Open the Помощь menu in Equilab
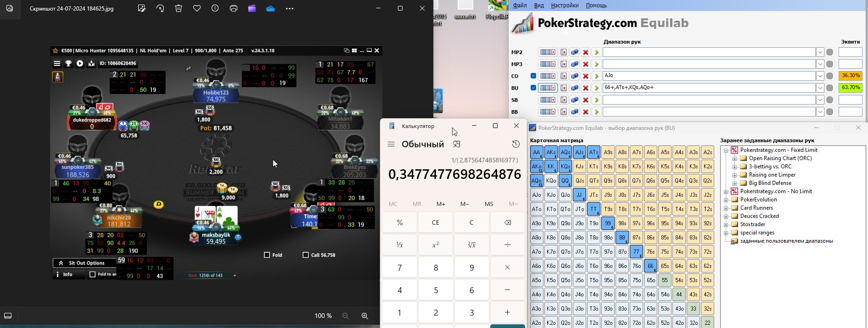This screenshot has width=868, height=328. pyautogui.click(x=596, y=6)
